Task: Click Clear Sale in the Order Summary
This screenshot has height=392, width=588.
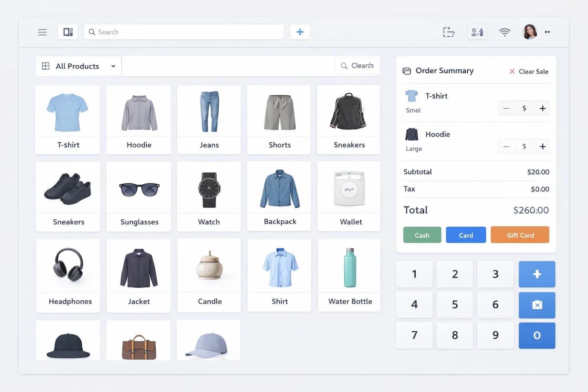Action: pos(528,72)
